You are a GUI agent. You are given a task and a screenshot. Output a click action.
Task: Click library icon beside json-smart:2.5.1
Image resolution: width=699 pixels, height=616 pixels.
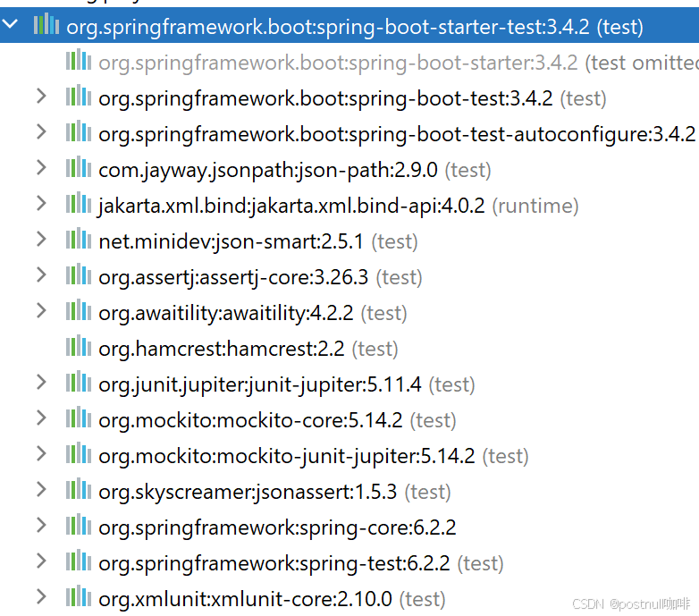click(x=79, y=239)
